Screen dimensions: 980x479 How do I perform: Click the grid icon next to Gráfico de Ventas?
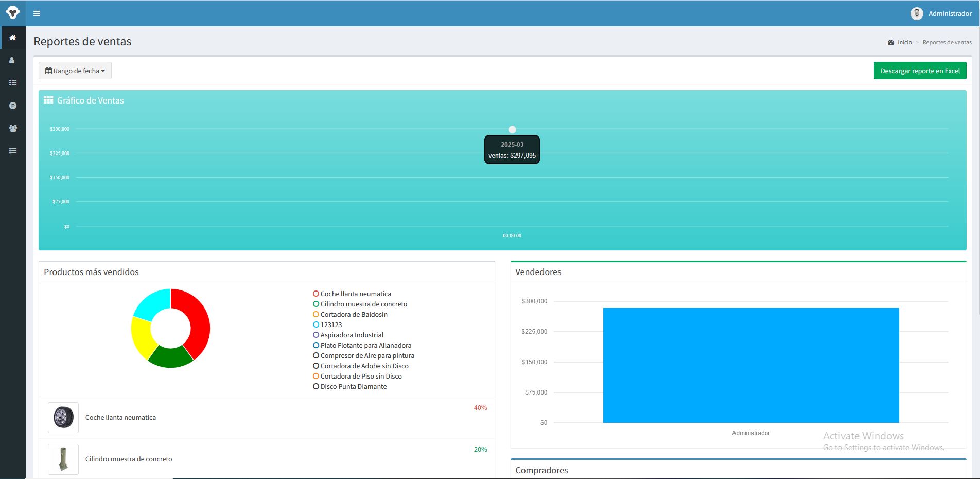click(x=48, y=100)
